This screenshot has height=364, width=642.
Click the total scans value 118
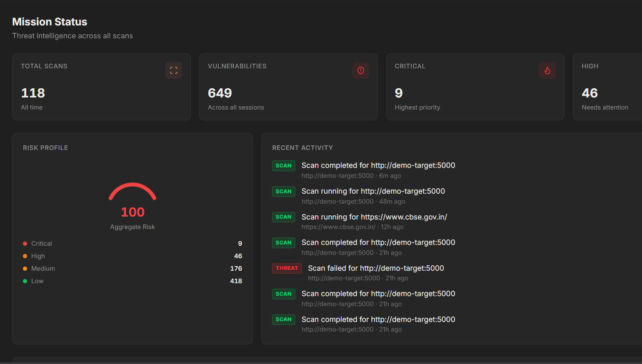[x=33, y=93]
